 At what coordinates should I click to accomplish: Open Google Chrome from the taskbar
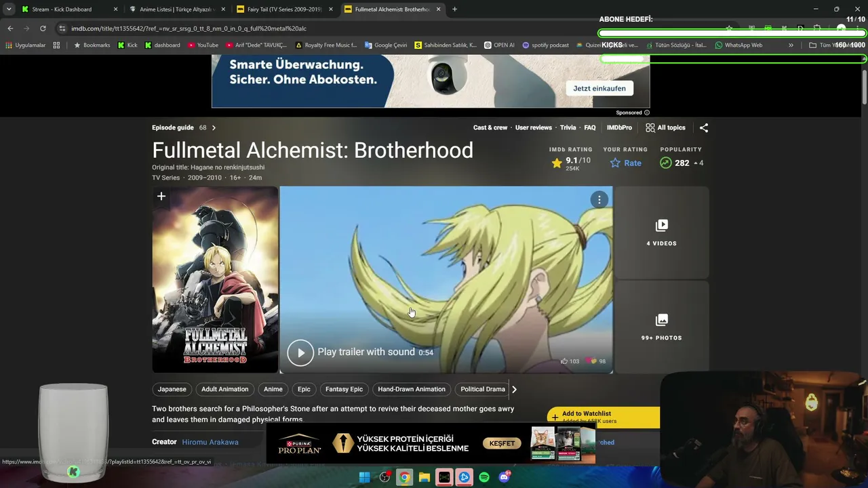(x=404, y=477)
